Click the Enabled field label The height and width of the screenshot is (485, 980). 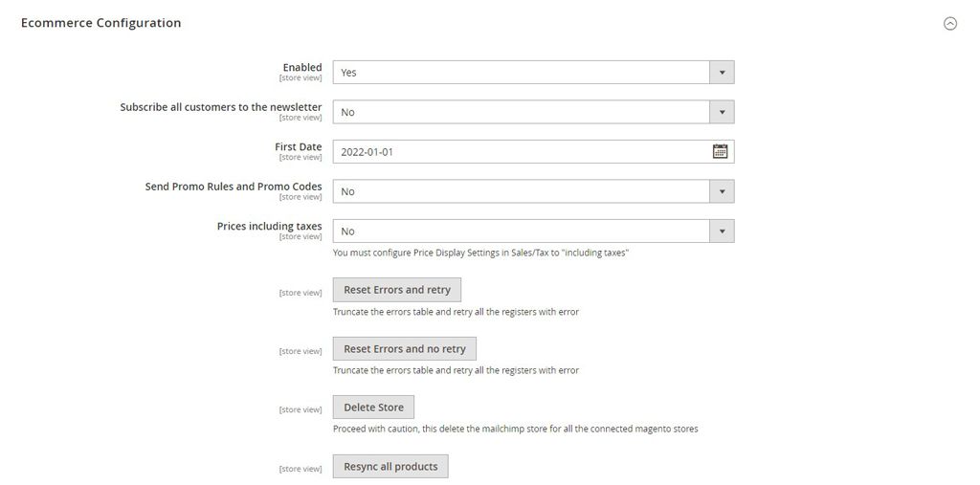[302, 68]
